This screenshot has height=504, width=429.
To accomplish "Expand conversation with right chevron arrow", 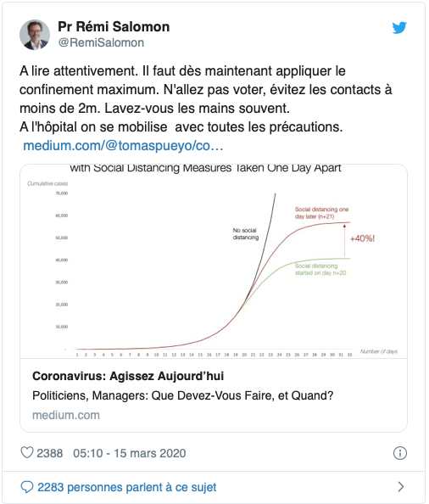I will coord(400,487).
